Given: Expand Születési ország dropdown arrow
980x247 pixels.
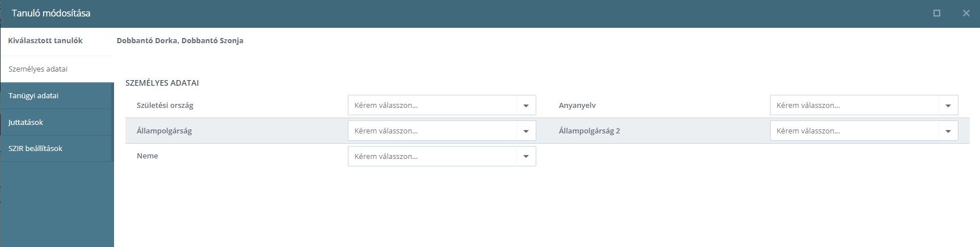Looking at the screenshot, I should pyautogui.click(x=526, y=106).
